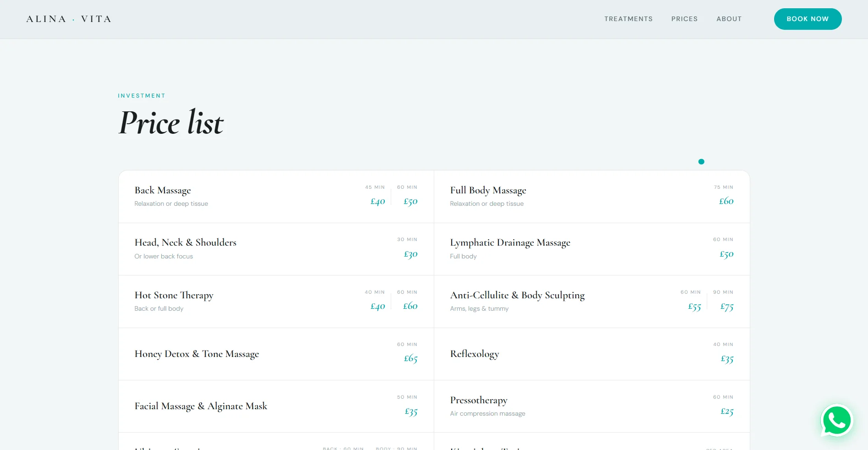
Task: Click Facial Massage & Alginate Mask
Action: 201,406
